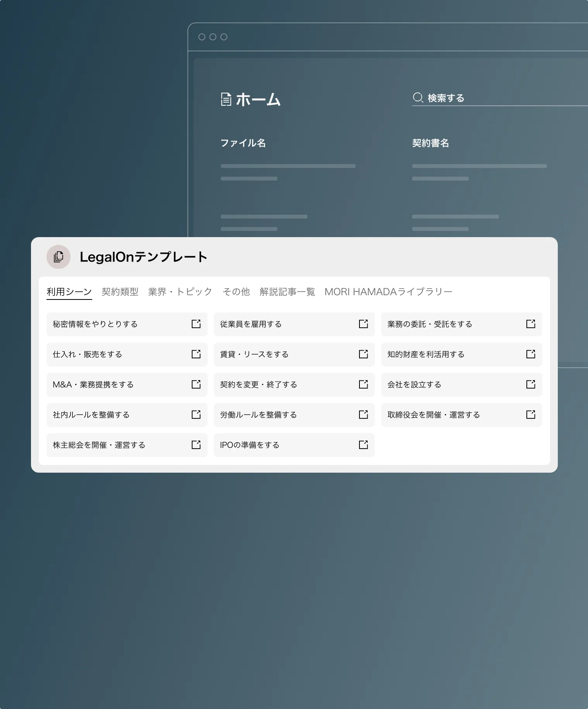Open the 知的財産を利活用する template link
This screenshot has height=709, width=588.
462,354
